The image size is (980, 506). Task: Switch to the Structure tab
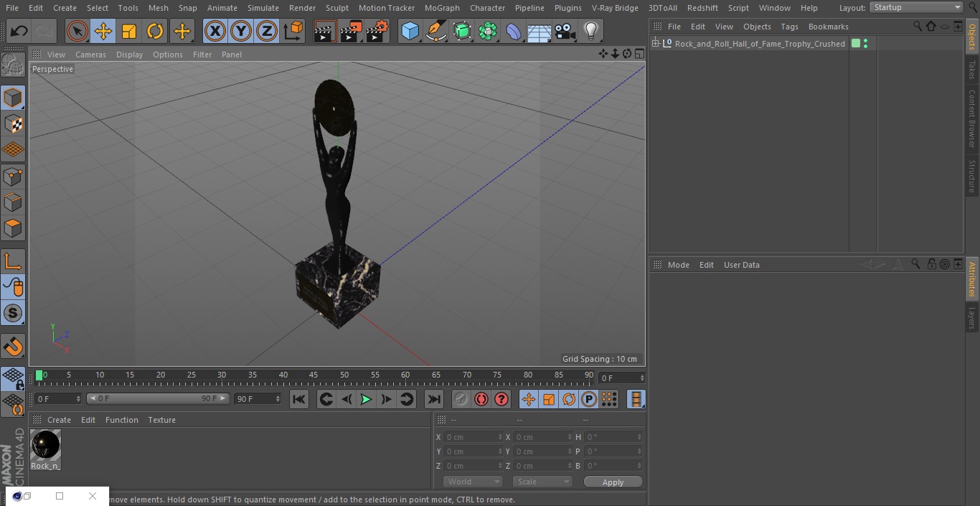972,176
